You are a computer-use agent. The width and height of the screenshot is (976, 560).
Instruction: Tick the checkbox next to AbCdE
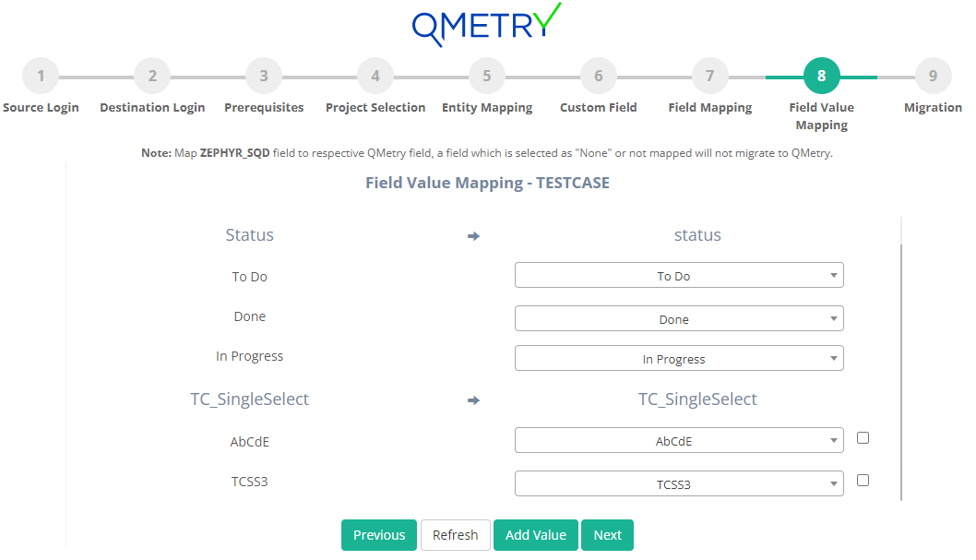(863, 438)
